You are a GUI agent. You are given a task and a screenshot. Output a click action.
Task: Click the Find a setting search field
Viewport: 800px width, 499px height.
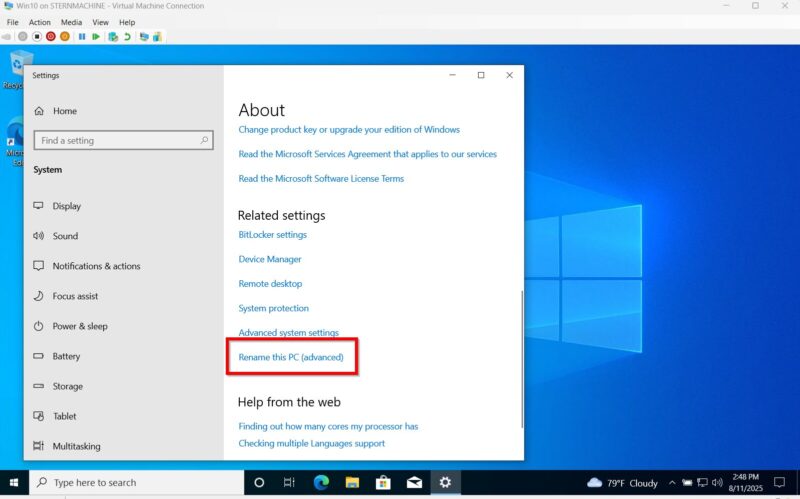click(x=123, y=140)
